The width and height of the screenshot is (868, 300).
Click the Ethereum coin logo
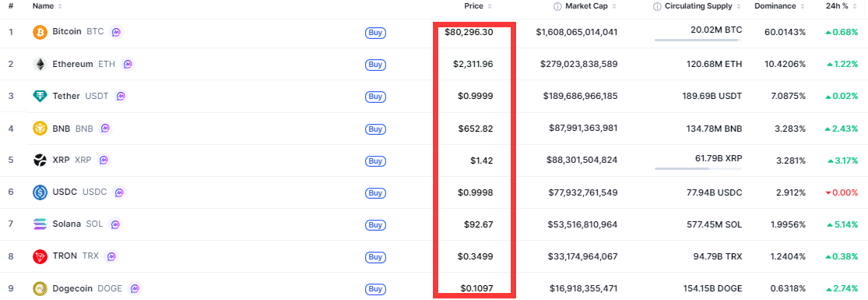tap(40, 65)
